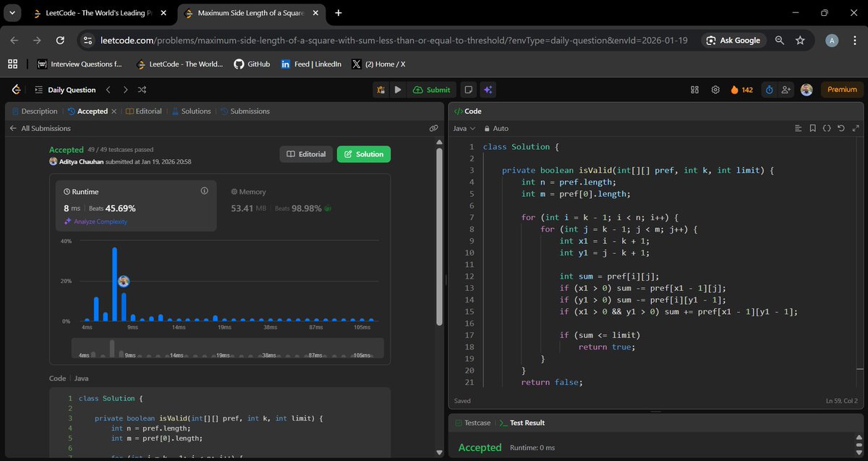
Task: Bookmark this page star icon
Action: [800, 41]
